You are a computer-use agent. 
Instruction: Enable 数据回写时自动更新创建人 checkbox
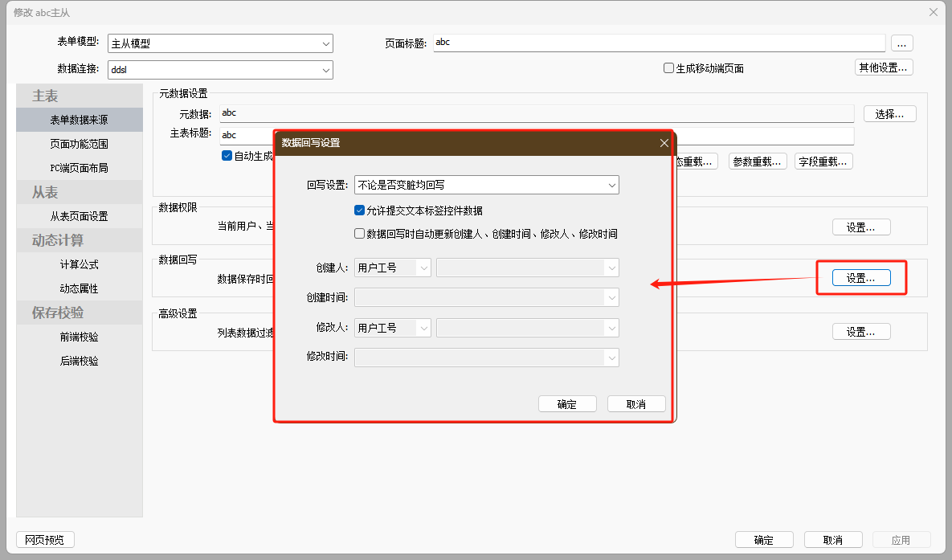click(x=360, y=234)
